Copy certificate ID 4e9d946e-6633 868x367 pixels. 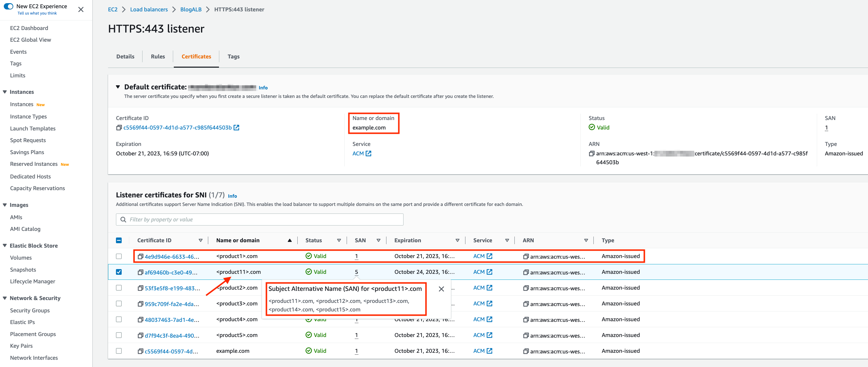click(x=141, y=256)
